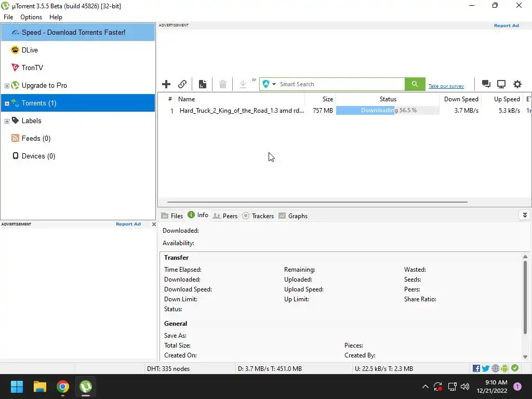
Task: Expand the Labels tree node
Action: (7, 121)
